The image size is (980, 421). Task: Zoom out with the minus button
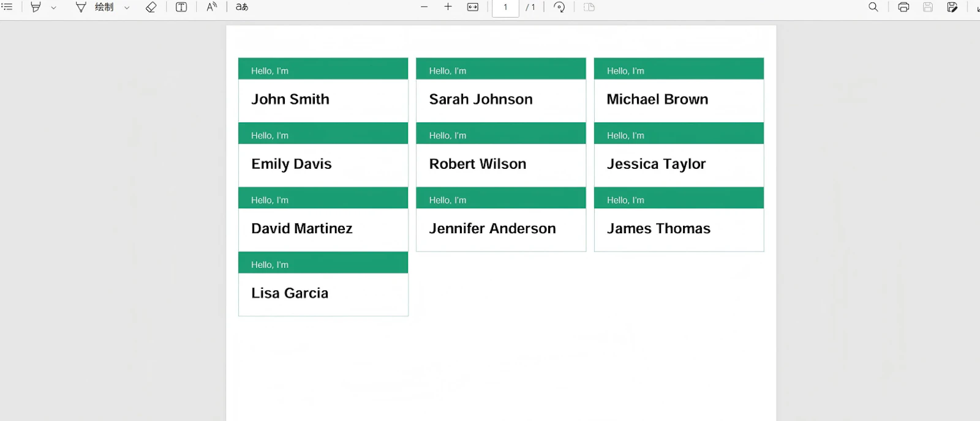pyautogui.click(x=424, y=7)
